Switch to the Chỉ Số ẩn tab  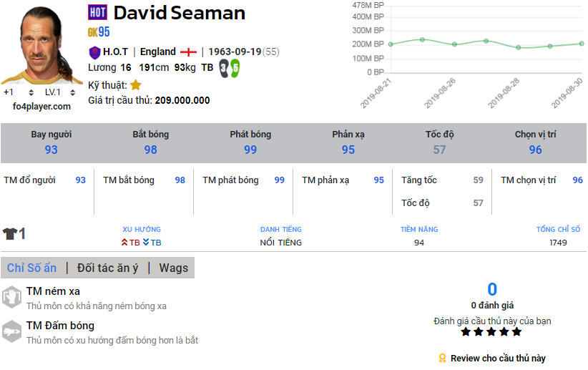[31, 268]
